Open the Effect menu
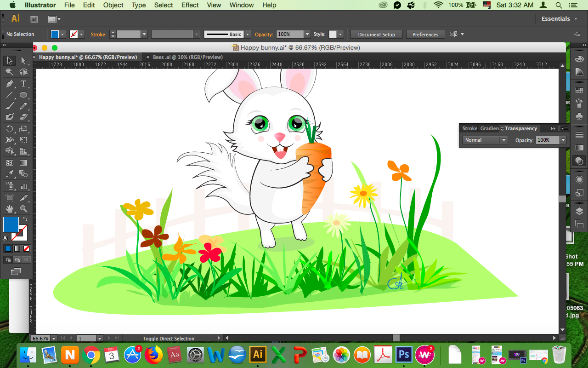Viewport: 588px width, 368px height. tap(190, 5)
